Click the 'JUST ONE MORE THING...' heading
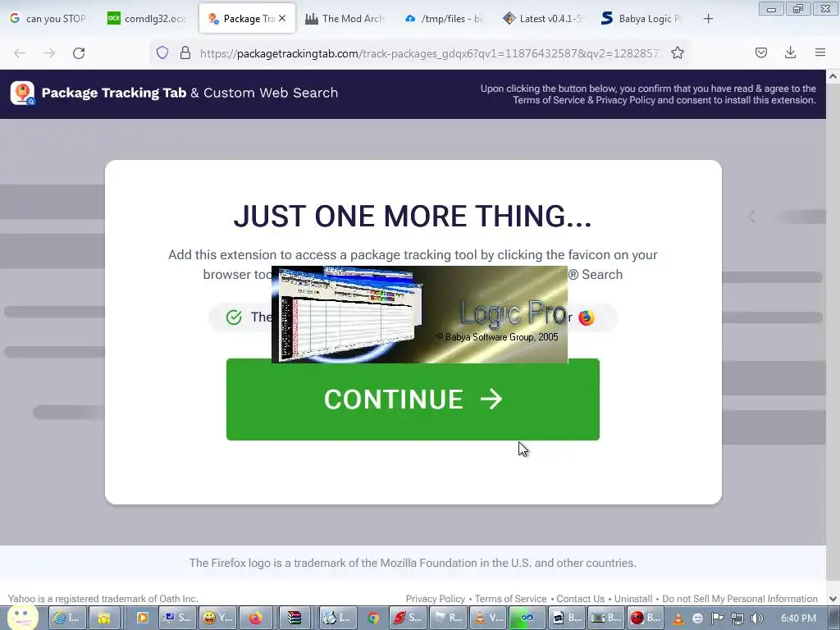Viewport: 840px width, 630px height. (x=413, y=217)
